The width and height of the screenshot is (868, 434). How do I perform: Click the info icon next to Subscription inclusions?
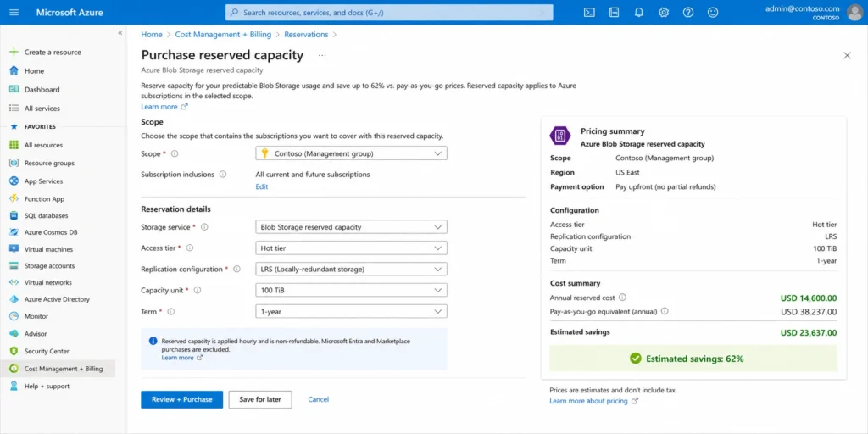pyautogui.click(x=223, y=174)
